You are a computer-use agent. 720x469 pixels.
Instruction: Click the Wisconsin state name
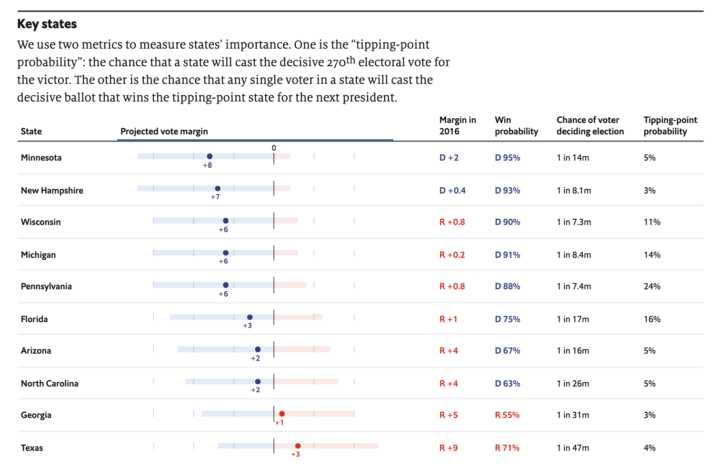(41, 221)
